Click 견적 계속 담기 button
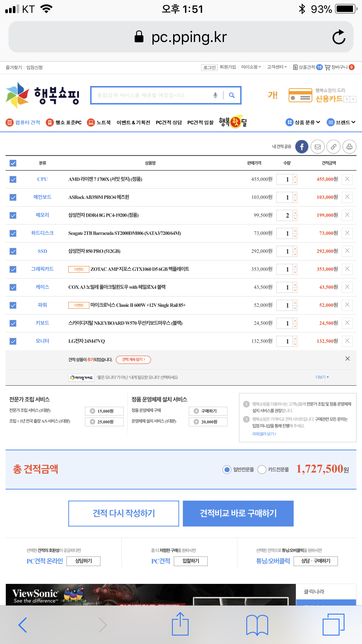 (x=133, y=360)
